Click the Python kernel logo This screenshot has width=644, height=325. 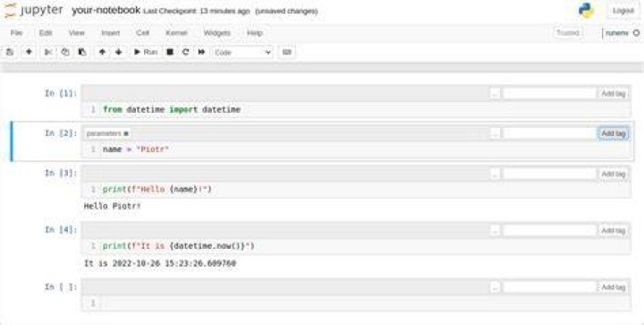(586, 11)
